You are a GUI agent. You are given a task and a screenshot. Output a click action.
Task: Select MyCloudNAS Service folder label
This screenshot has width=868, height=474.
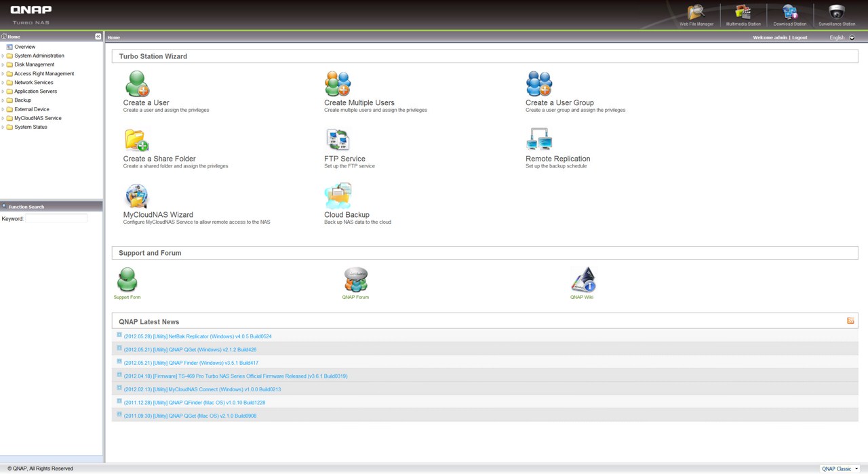[38, 118]
